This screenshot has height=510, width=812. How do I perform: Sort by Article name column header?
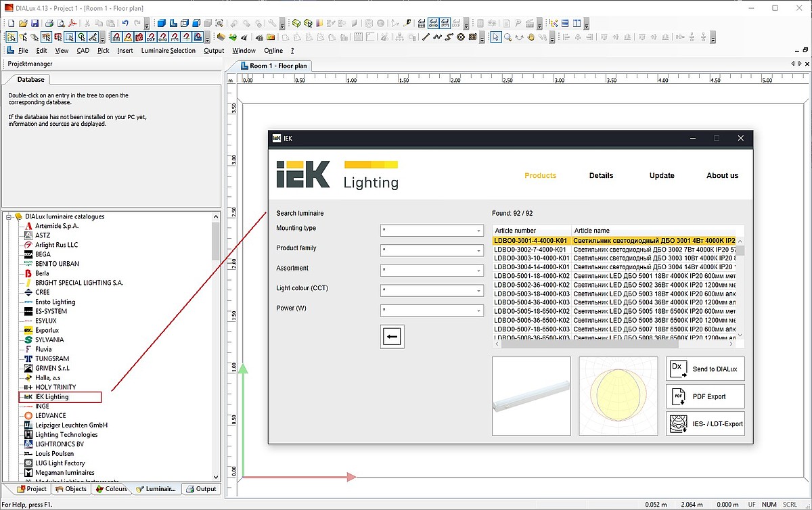pos(654,231)
